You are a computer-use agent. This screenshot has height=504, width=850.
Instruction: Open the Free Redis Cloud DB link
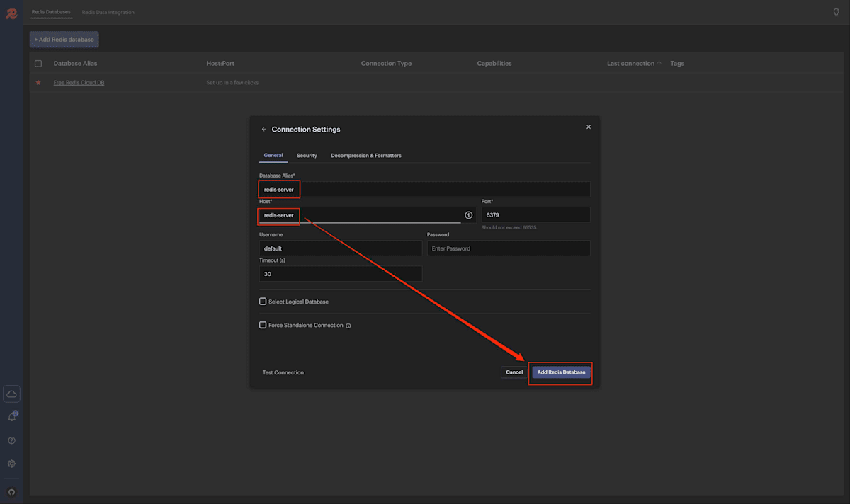click(x=79, y=83)
